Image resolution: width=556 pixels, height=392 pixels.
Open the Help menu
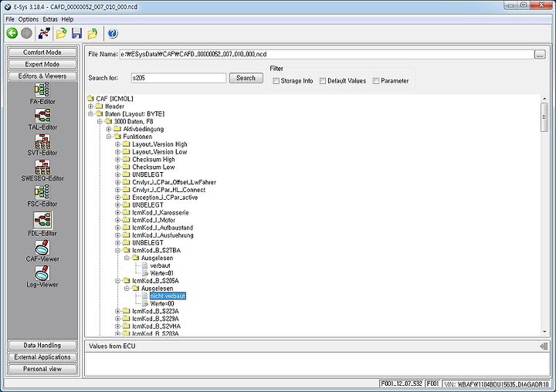tap(67, 19)
